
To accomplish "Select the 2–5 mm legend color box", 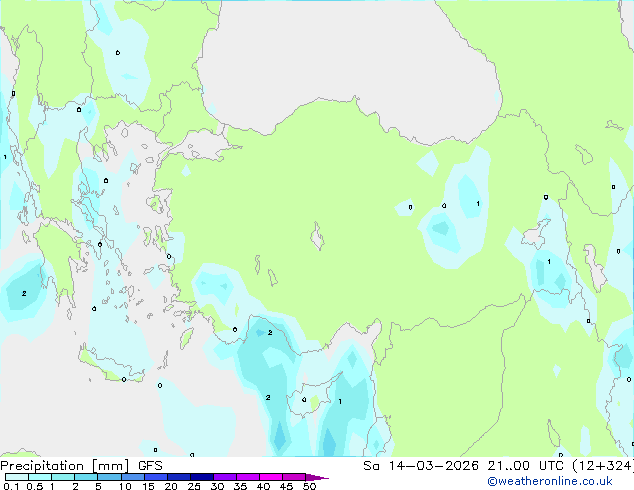I will 86,477.
